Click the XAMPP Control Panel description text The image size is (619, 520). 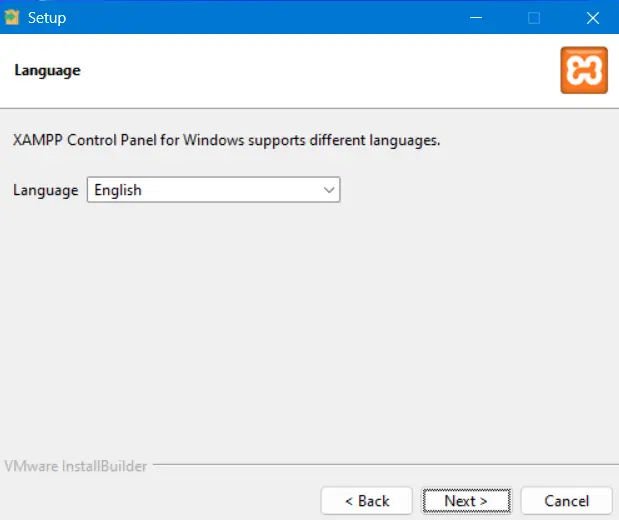tap(227, 141)
